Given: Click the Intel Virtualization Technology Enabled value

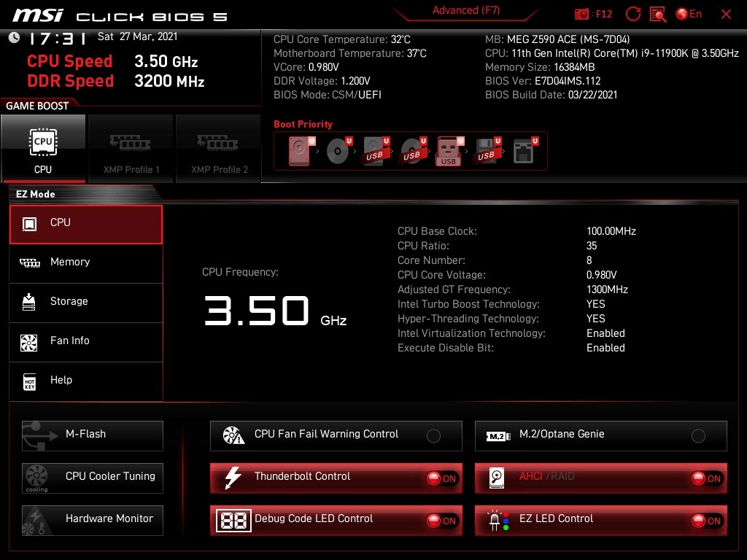Looking at the screenshot, I should (605, 333).
